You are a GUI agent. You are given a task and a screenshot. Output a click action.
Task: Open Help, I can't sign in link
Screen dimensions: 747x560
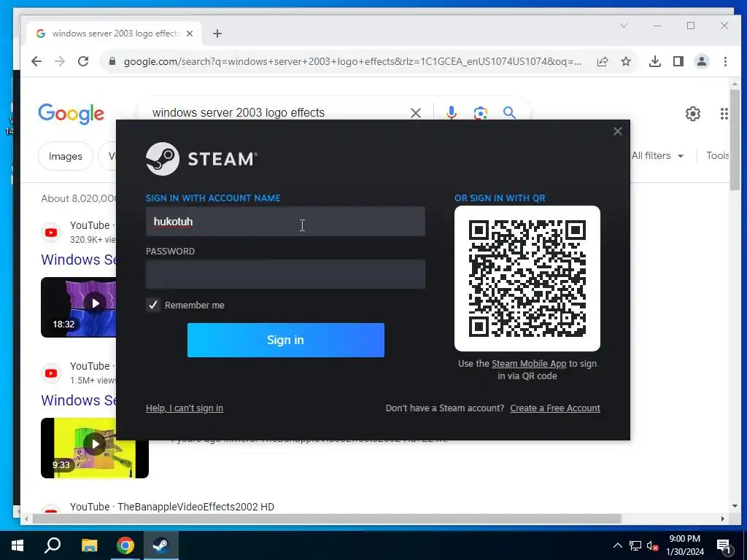(x=185, y=408)
